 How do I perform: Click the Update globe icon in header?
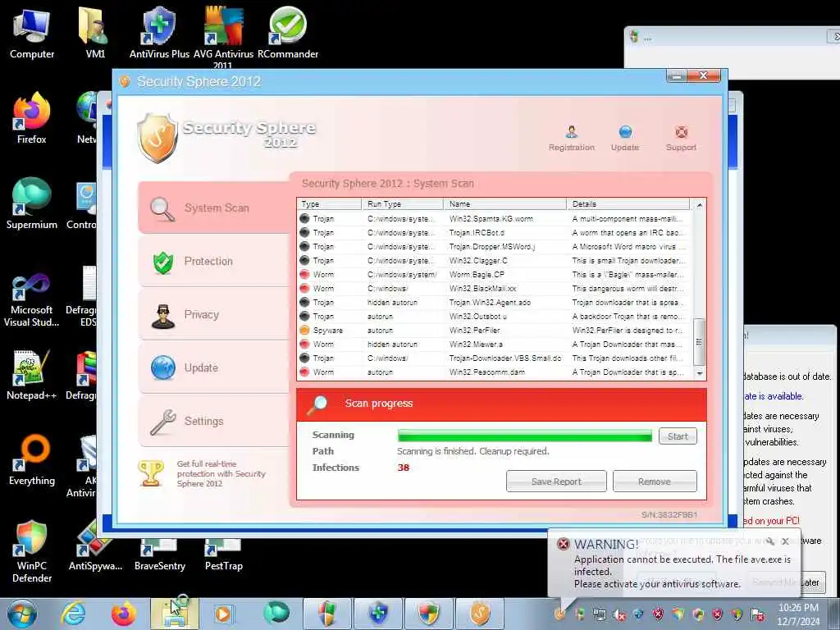click(x=625, y=132)
